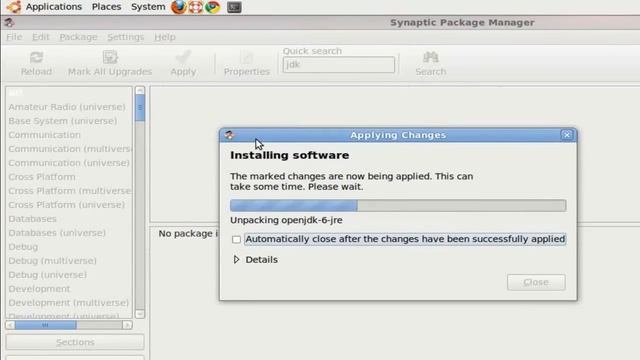
Task: Click the Ubuntu logo in panel
Action: (x=13, y=7)
